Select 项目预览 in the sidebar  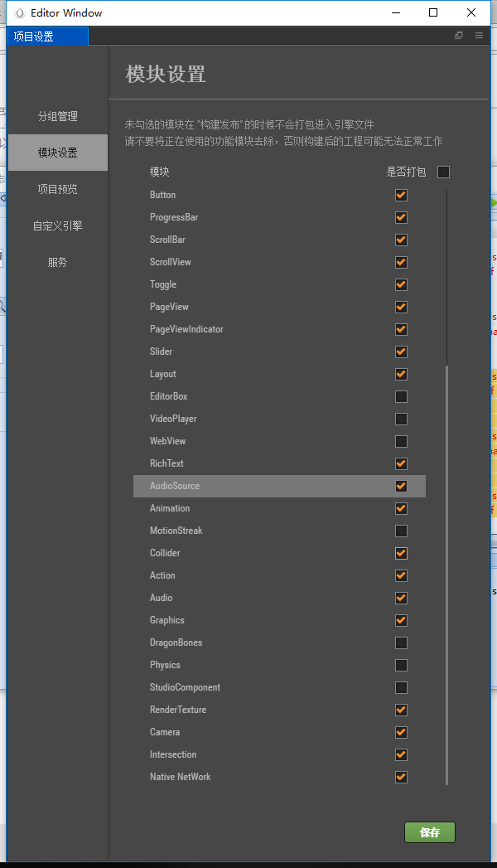(58, 189)
